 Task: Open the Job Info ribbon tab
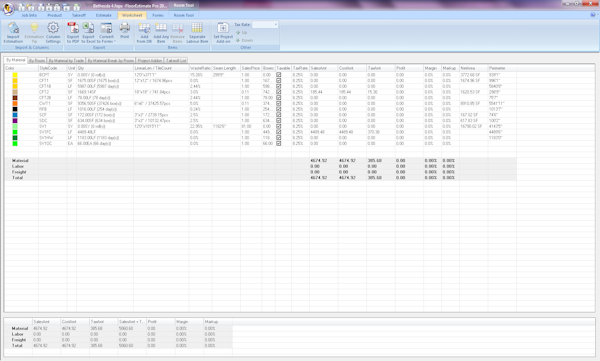pos(29,15)
